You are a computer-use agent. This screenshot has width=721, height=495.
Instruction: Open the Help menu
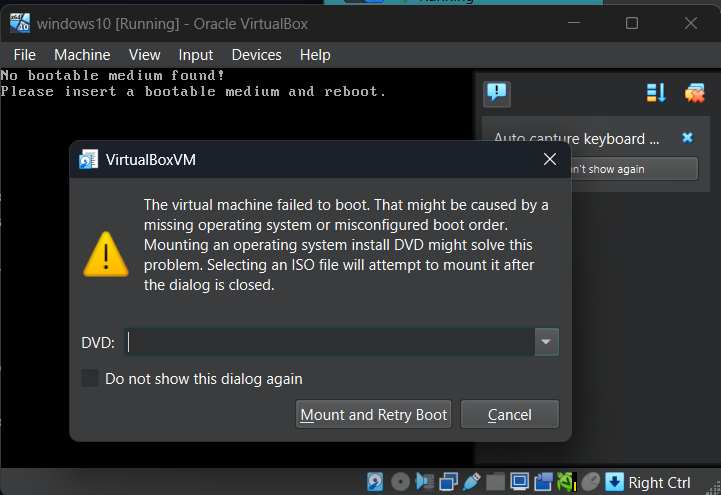point(315,55)
